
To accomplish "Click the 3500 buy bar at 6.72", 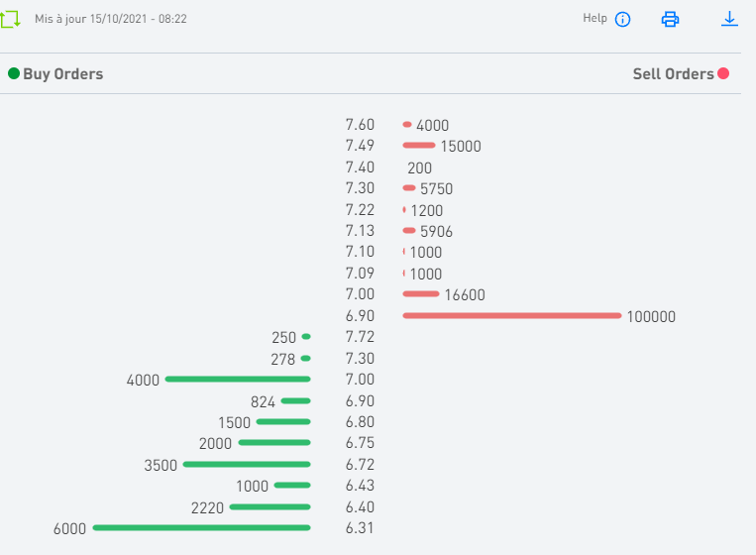I will [247, 465].
